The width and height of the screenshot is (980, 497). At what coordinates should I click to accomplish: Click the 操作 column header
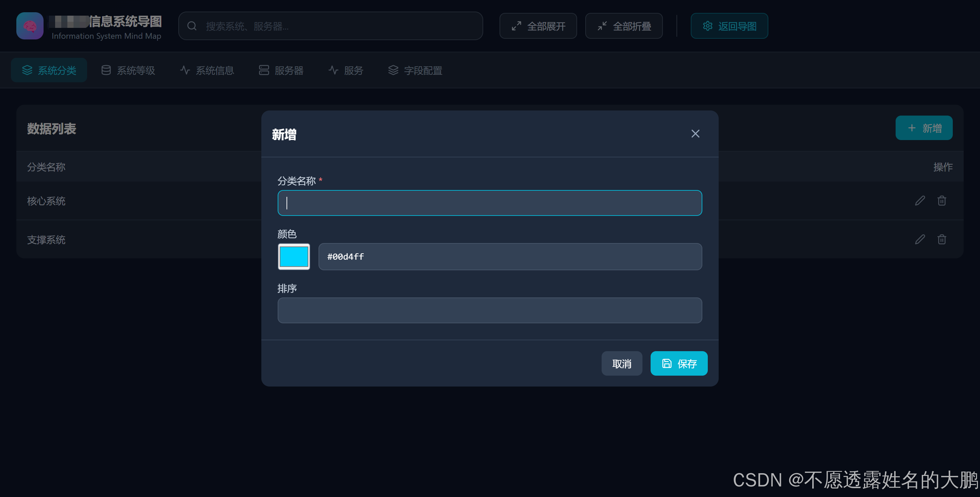[x=943, y=167]
